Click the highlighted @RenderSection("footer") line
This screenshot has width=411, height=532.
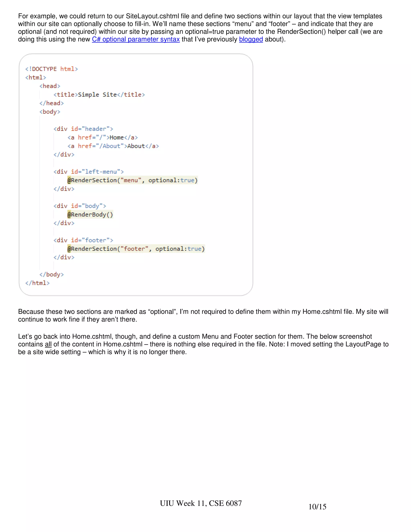click(x=136, y=249)
